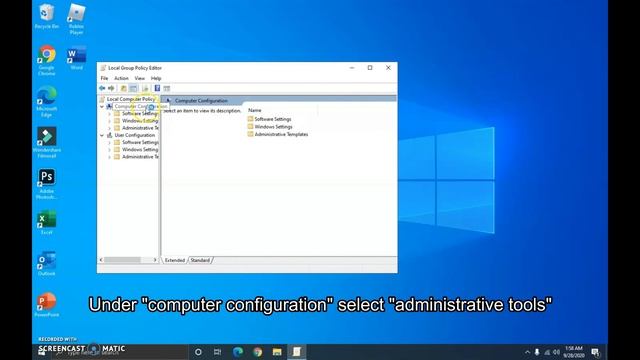Click the Up One Level folder icon
Screen dimensions: 640x360
[x=124, y=88]
